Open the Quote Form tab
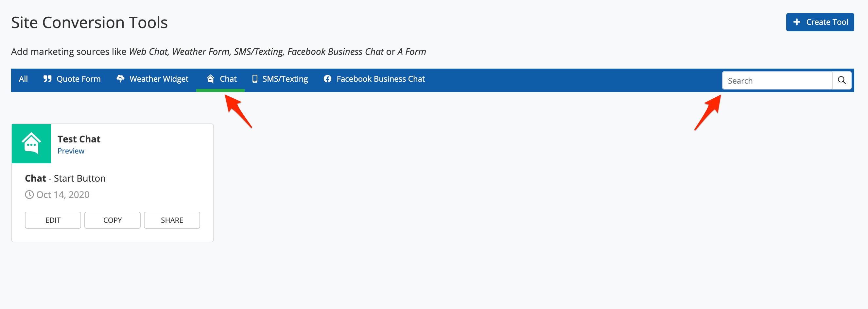Image resolution: width=868 pixels, height=309 pixels. pyautogui.click(x=78, y=79)
